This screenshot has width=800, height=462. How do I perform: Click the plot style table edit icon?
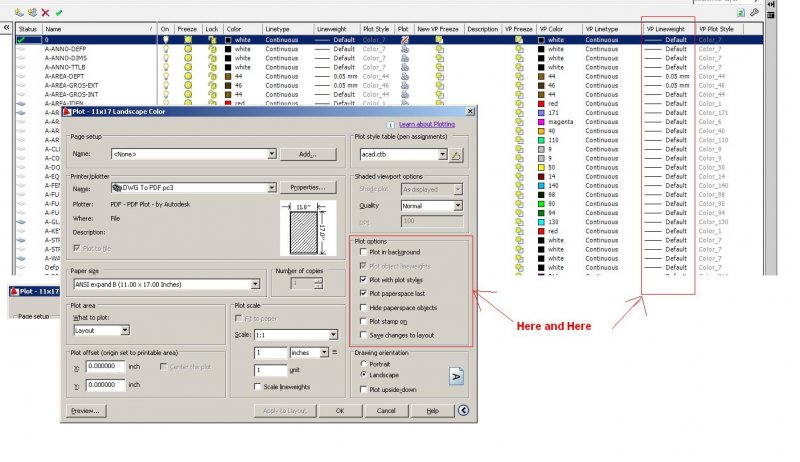coord(456,155)
